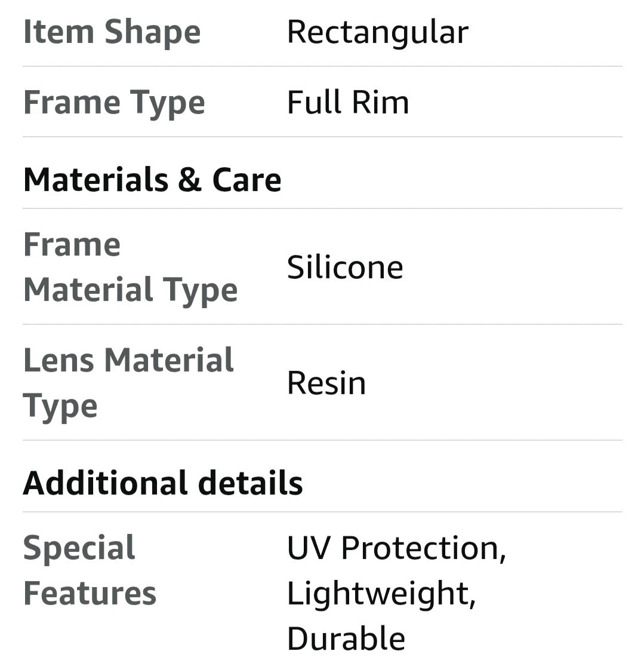Select the Durable feature text

[346, 639]
